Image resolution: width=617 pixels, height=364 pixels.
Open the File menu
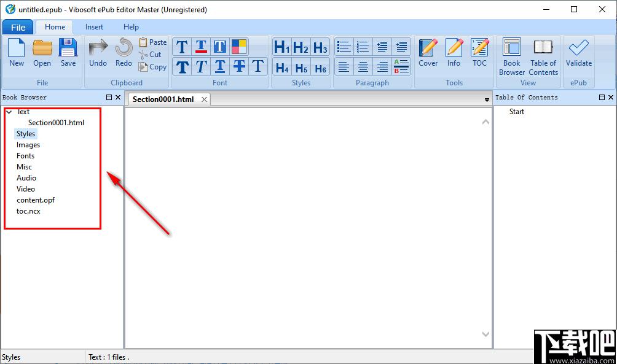click(x=18, y=27)
